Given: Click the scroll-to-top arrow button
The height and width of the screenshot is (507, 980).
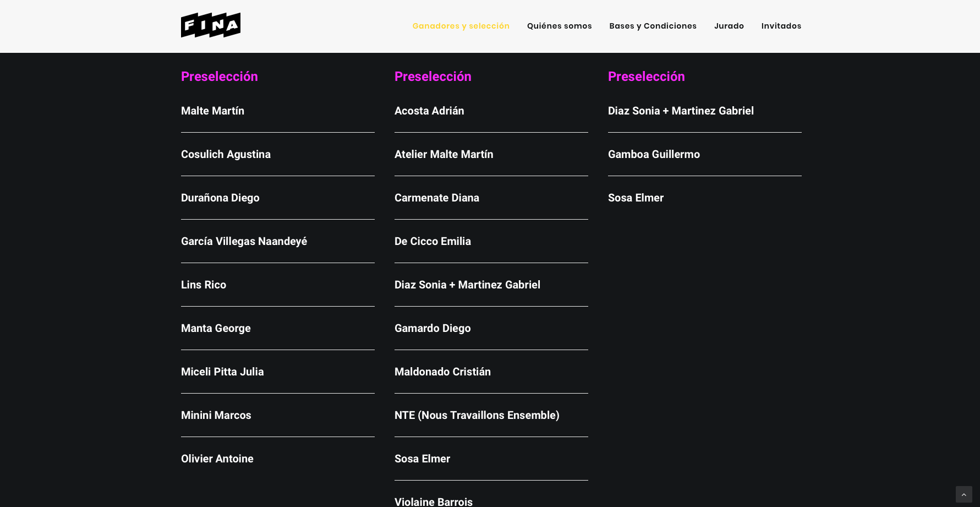Looking at the screenshot, I should pos(963,494).
